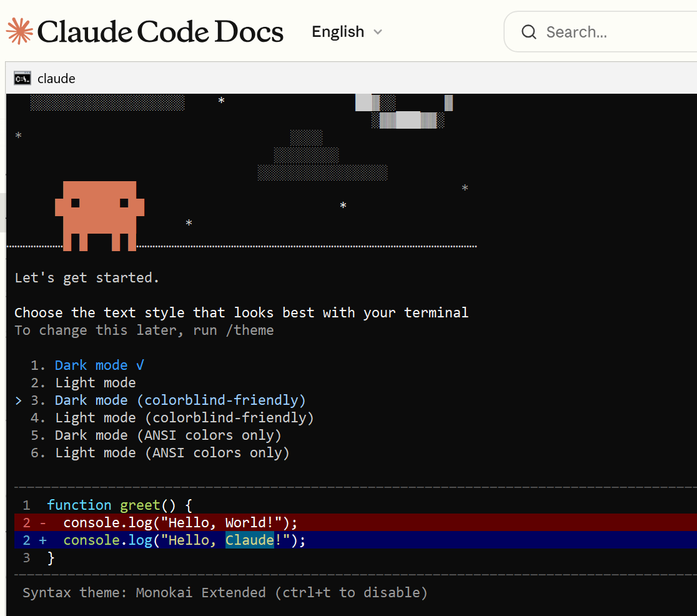
Task: Open the English language dropdown
Action: click(347, 32)
